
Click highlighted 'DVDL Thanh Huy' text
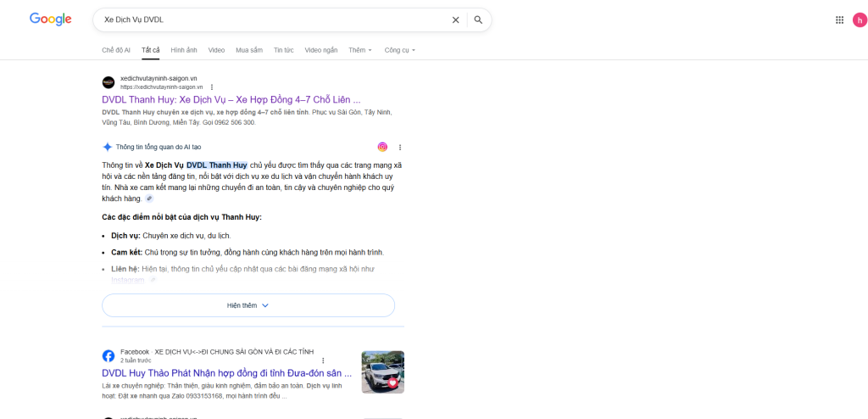point(217,165)
